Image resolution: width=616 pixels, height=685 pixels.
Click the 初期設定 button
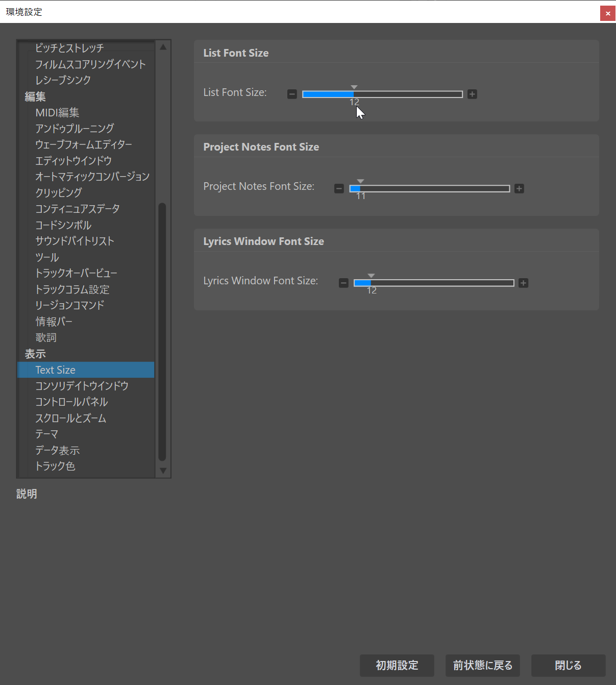pos(397,666)
